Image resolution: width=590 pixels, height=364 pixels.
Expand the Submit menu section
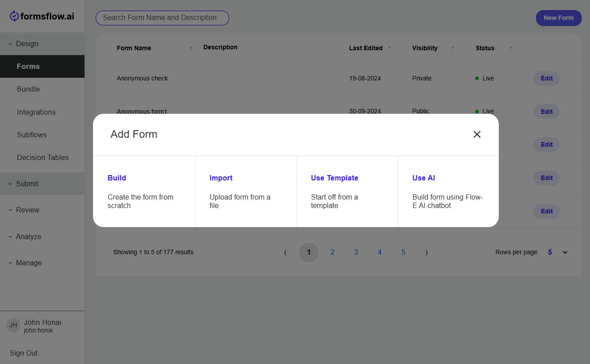click(42, 184)
